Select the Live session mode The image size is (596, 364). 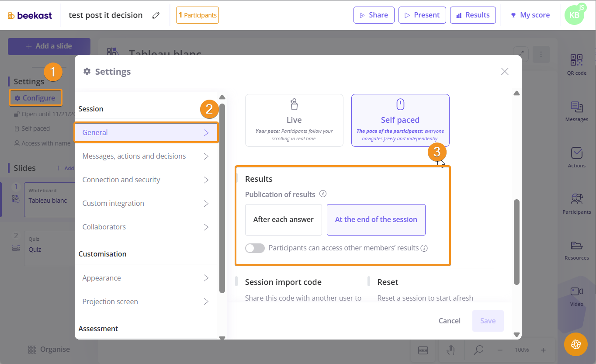(x=294, y=120)
